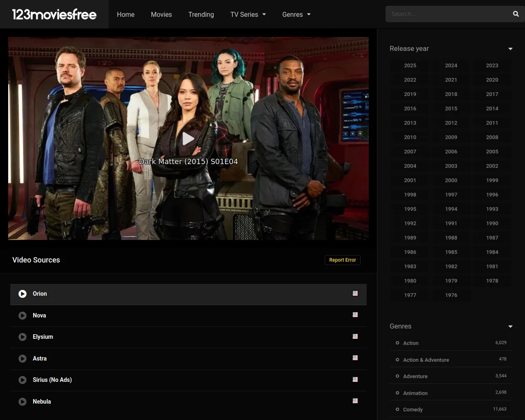525x420 pixels.
Task: Choose the Elysium video source
Action: [188, 337]
